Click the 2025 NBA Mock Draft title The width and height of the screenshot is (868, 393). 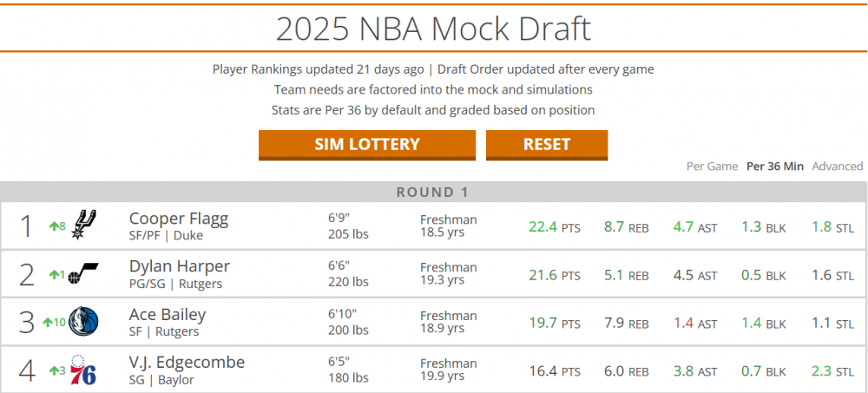[433, 29]
